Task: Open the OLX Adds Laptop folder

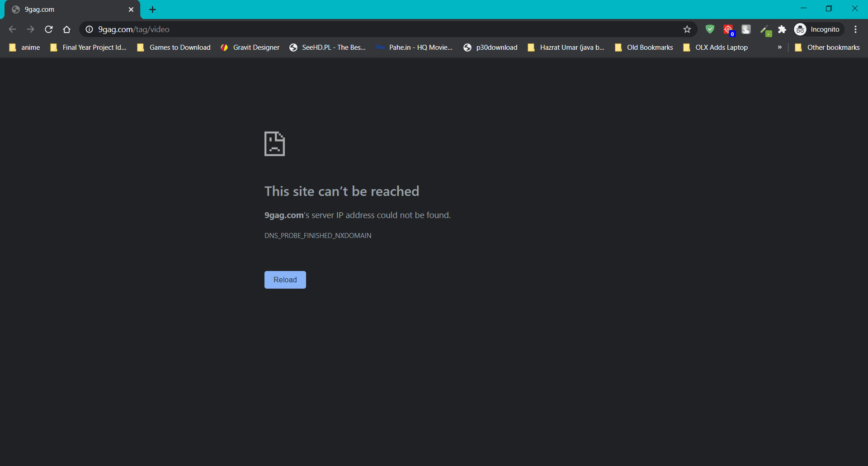Action: click(716, 48)
